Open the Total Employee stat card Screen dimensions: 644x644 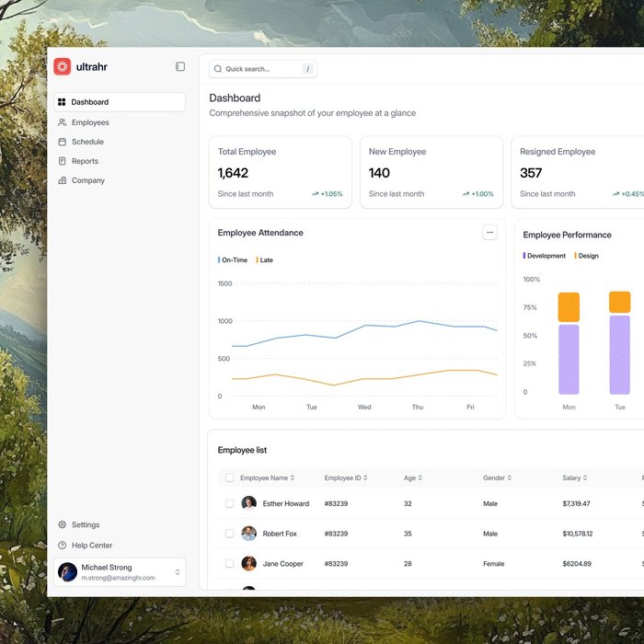(x=280, y=172)
